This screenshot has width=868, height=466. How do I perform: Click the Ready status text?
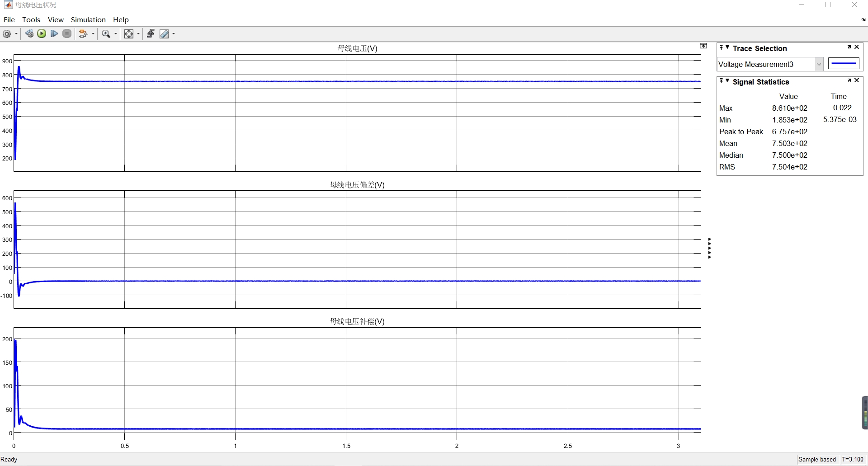[9, 459]
